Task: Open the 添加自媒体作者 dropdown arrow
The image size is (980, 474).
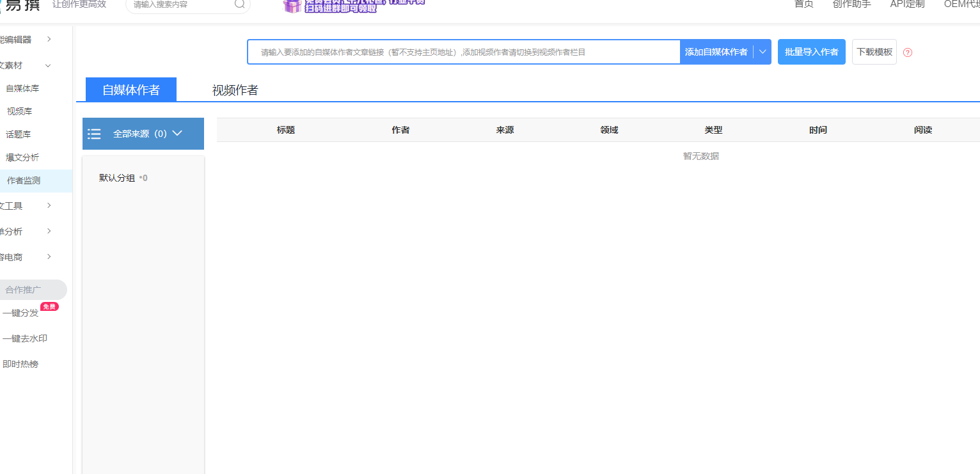Action: pyautogui.click(x=763, y=52)
